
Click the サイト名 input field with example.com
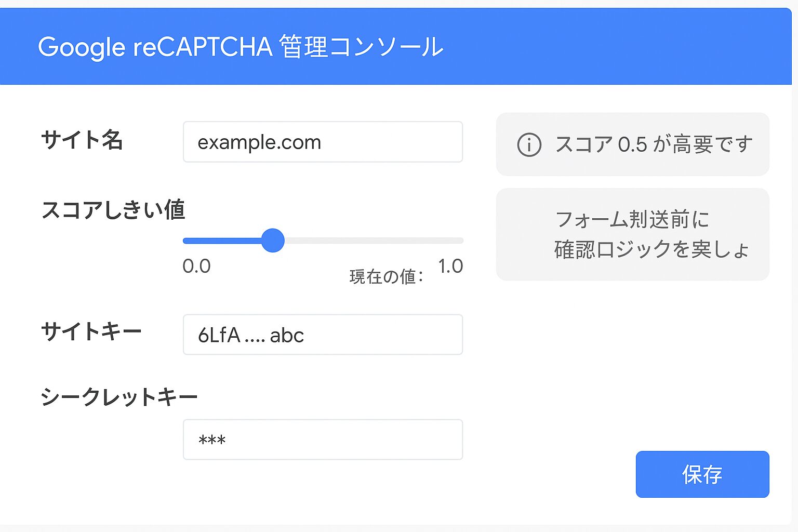click(x=323, y=142)
